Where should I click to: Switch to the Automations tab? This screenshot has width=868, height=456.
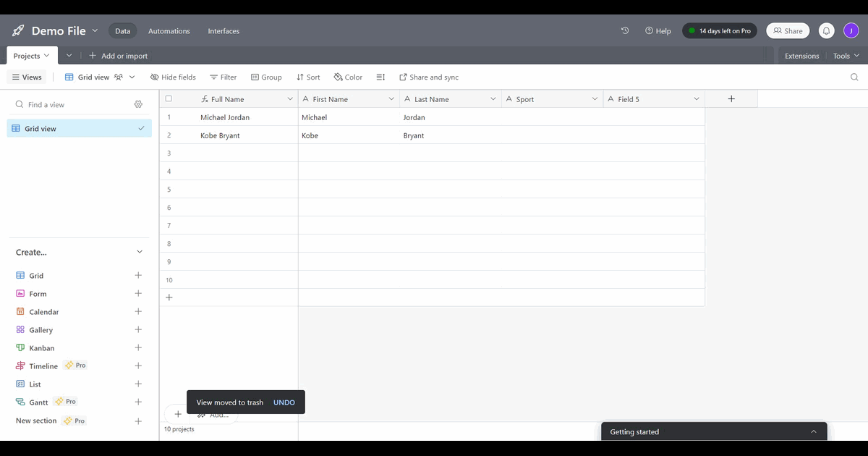tap(169, 31)
